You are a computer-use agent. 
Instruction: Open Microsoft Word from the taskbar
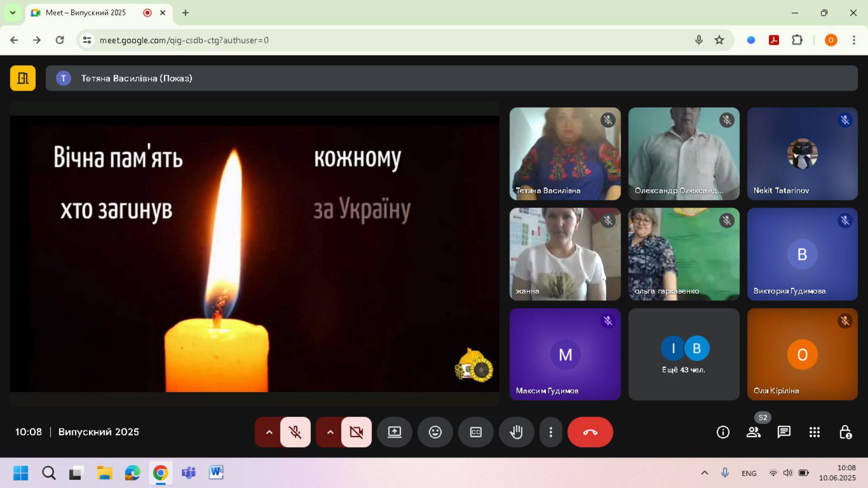216,473
